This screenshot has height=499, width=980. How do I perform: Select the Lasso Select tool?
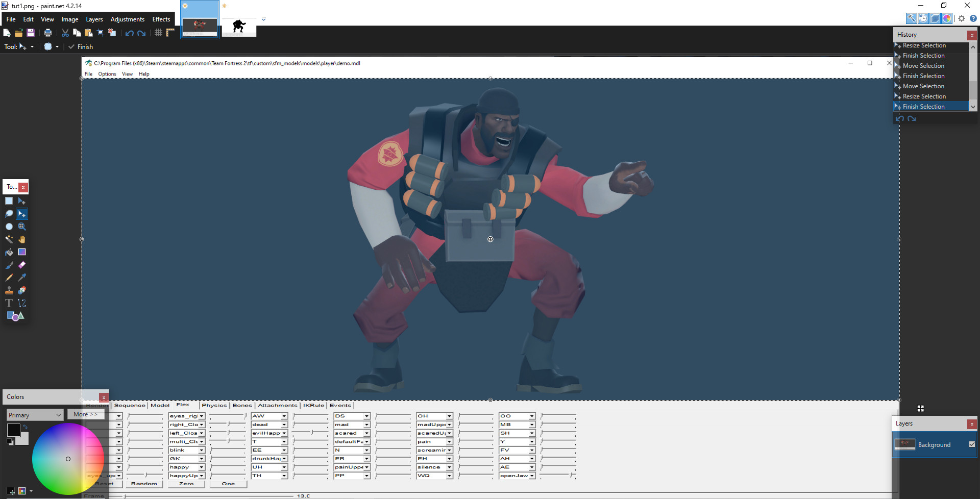(9, 214)
